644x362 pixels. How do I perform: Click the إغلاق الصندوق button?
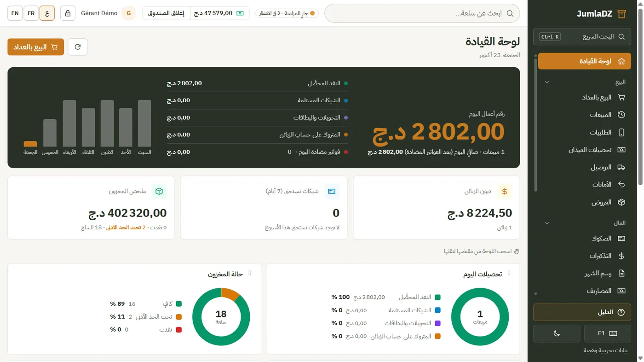click(166, 13)
